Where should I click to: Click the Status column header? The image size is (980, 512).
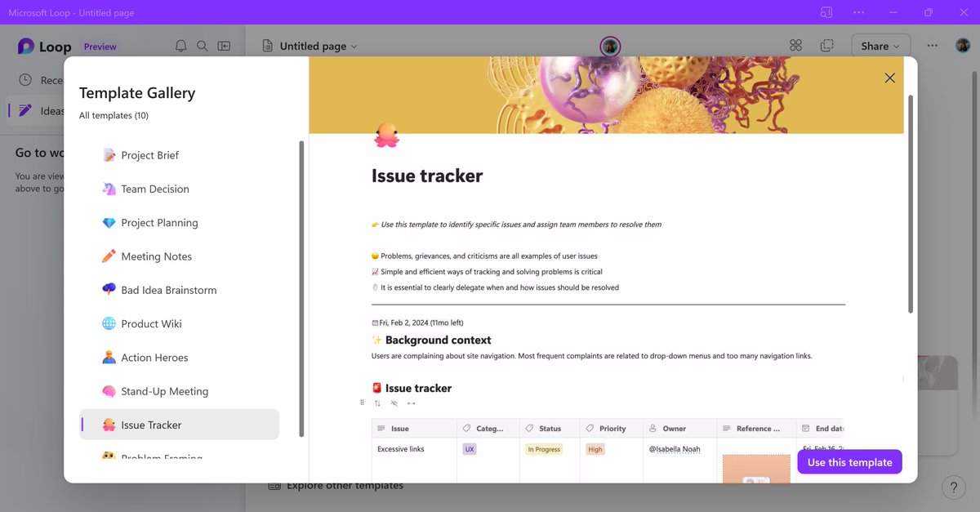pos(550,428)
